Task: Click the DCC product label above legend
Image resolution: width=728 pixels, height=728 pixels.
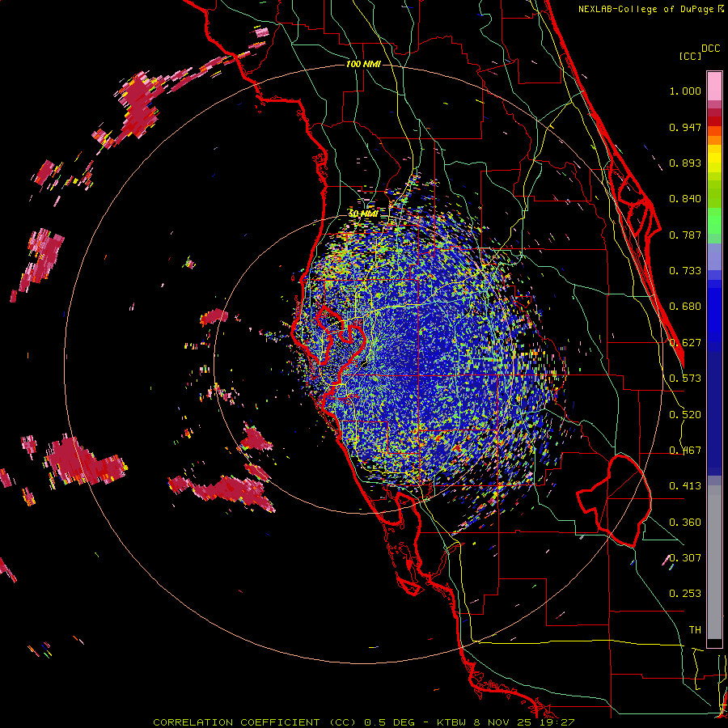Action: coord(710,49)
